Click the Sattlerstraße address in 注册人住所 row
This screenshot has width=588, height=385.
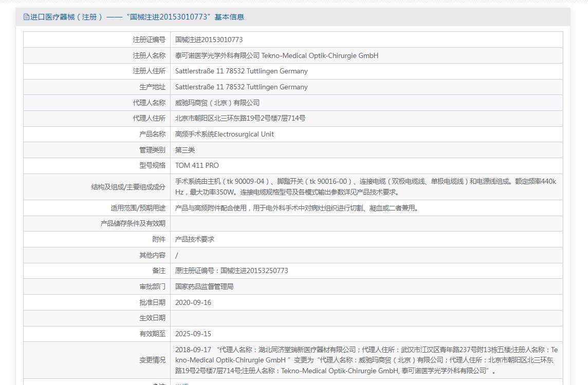242,71
